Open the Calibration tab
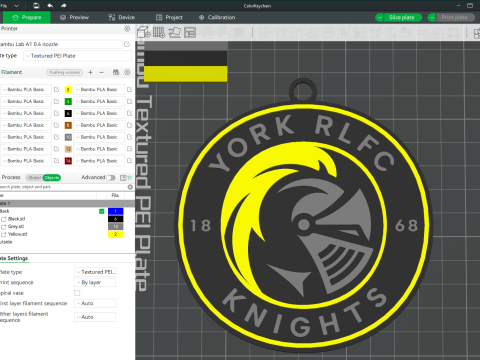Screen dimensions: 480x360 217,17
